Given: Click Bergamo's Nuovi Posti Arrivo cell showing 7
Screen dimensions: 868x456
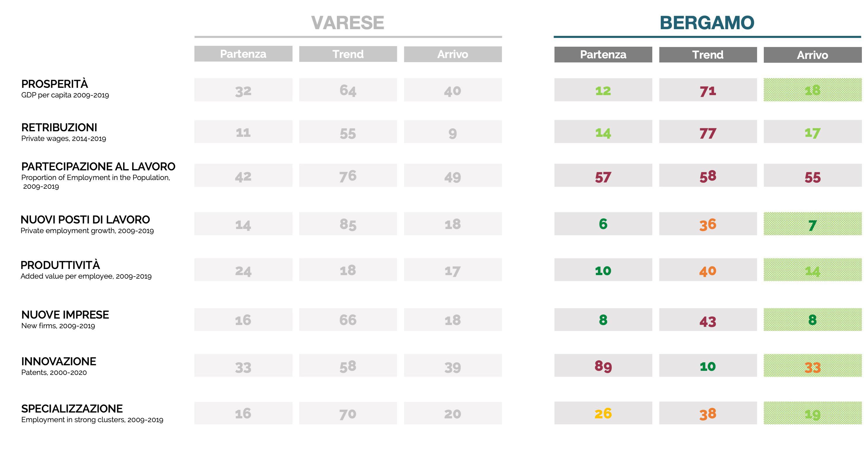Looking at the screenshot, I should [812, 224].
